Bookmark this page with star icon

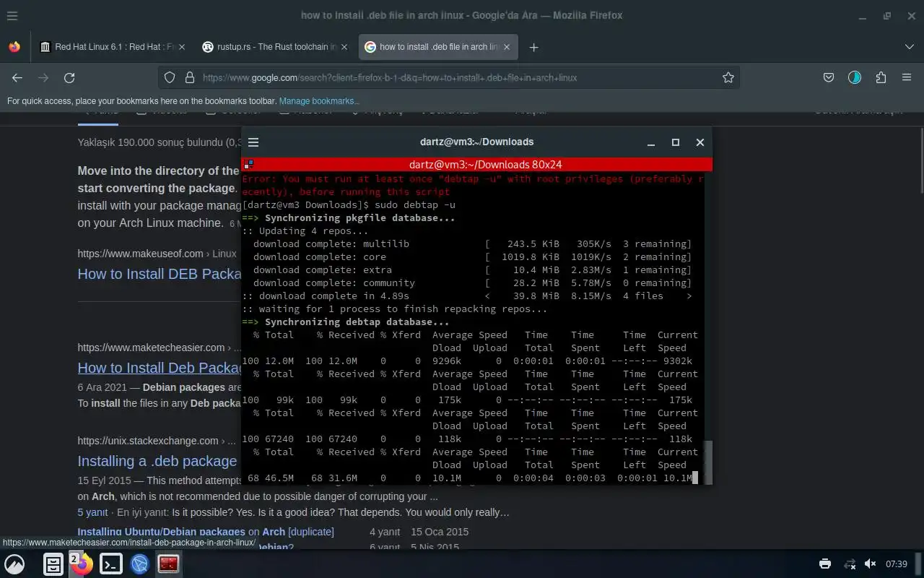728,77
